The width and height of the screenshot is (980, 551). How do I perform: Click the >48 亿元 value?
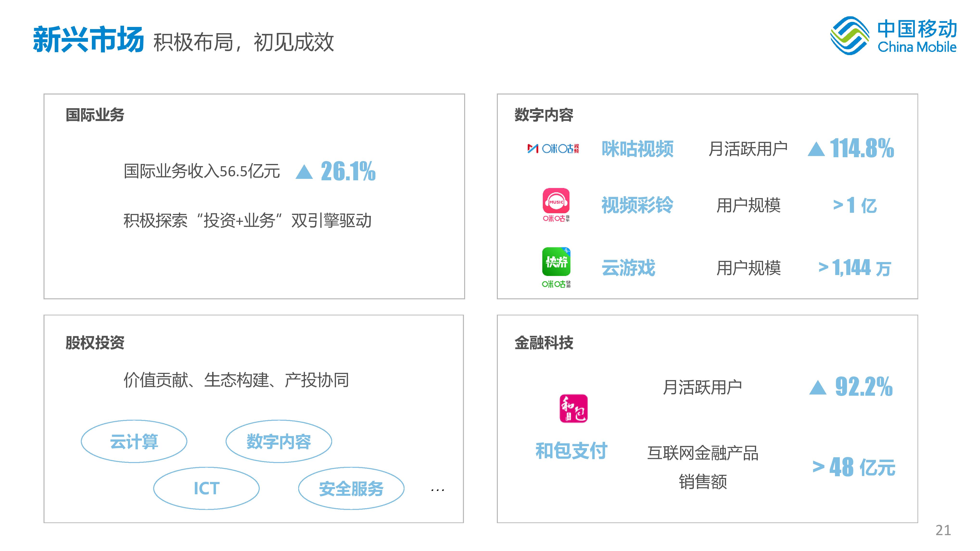pyautogui.click(x=854, y=467)
